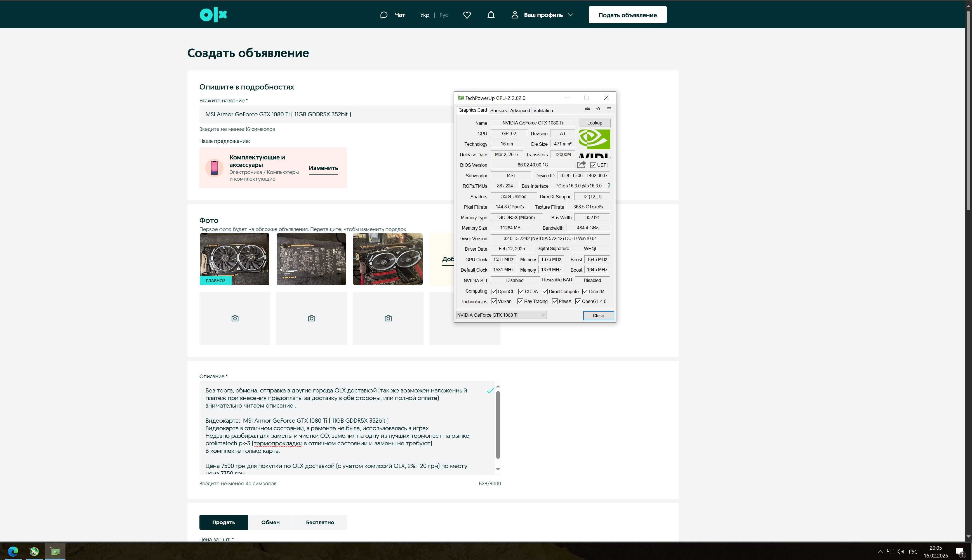The height and width of the screenshot is (560, 972).
Task: Click the Изменить category link
Action: pos(323,168)
